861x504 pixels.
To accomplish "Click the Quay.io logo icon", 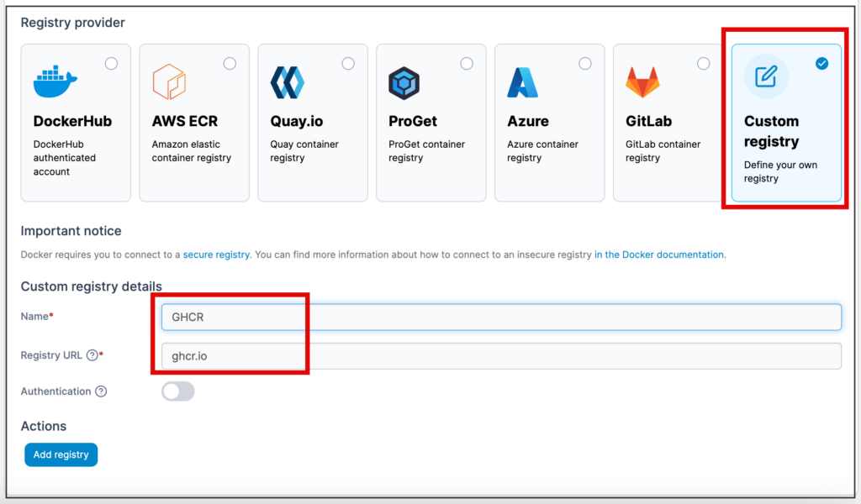I will 288,83.
